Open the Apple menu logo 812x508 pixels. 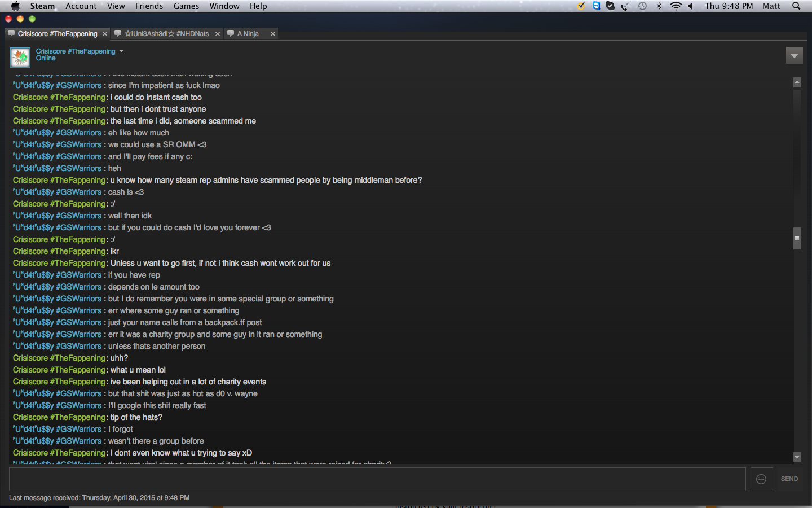click(15, 6)
